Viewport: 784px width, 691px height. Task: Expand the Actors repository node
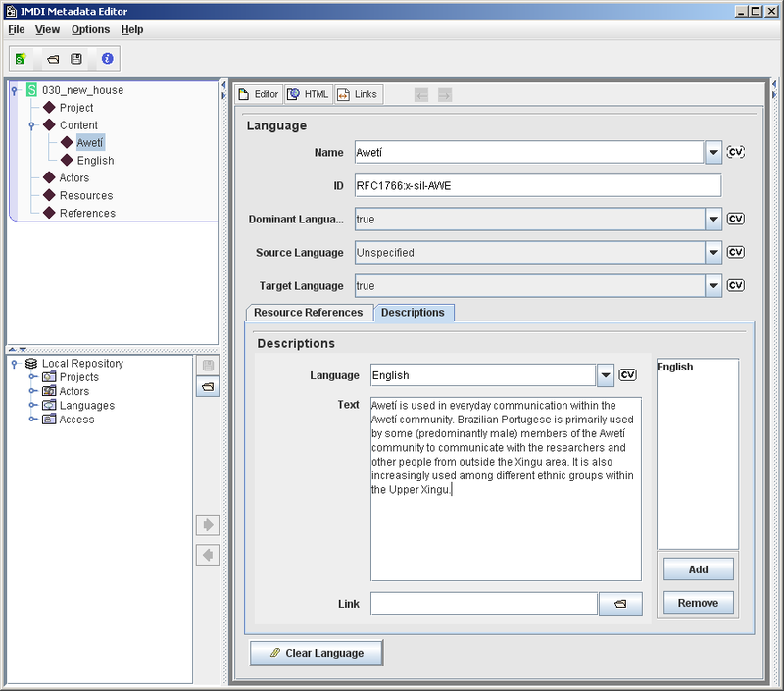pyautogui.click(x=32, y=391)
